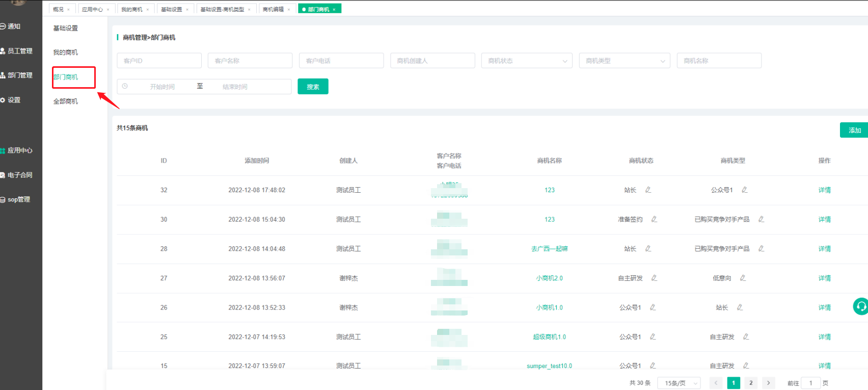The width and height of the screenshot is (868, 390).
Task: Click the 添加 button
Action: tap(854, 131)
